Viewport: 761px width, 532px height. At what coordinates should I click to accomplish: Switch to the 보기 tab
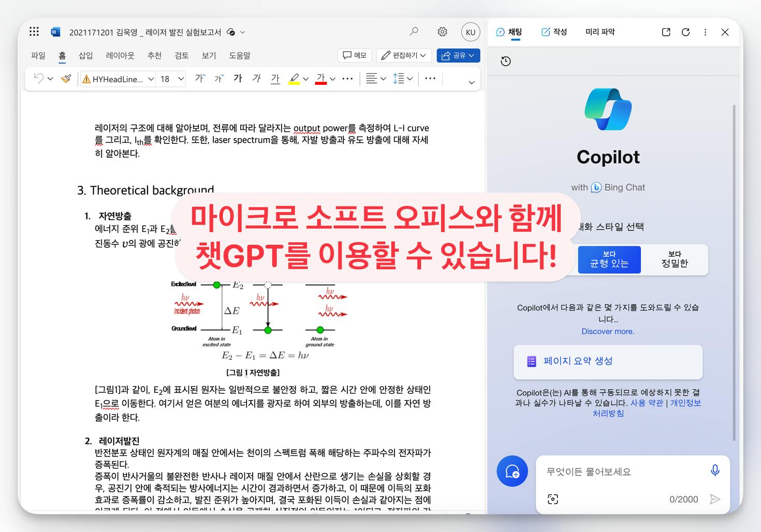209,55
